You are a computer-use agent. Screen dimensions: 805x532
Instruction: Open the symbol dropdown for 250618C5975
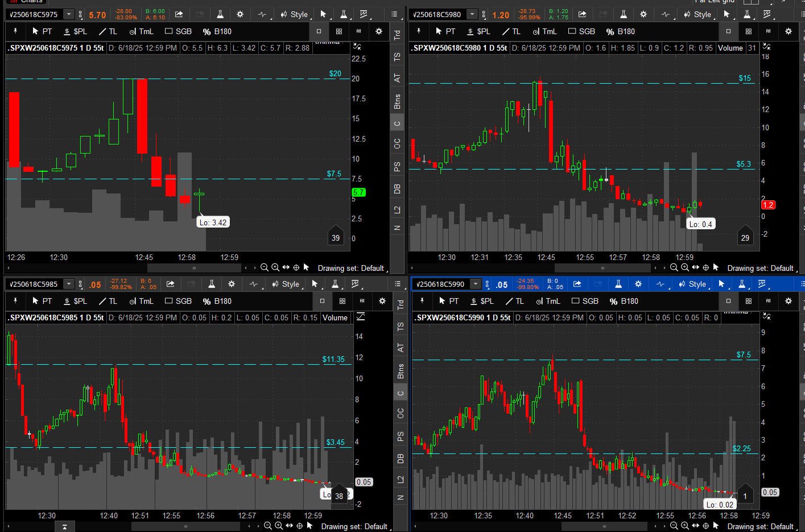point(69,14)
